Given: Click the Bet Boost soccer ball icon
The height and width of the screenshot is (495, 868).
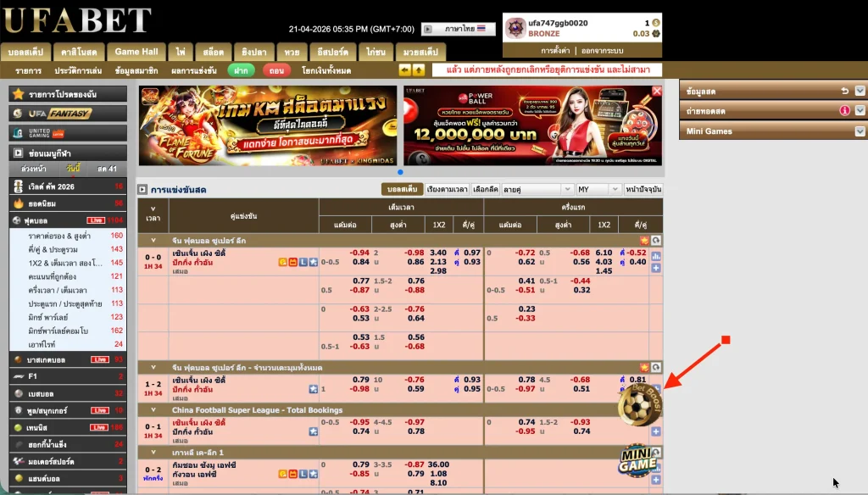Looking at the screenshot, I should click(639, 406).
